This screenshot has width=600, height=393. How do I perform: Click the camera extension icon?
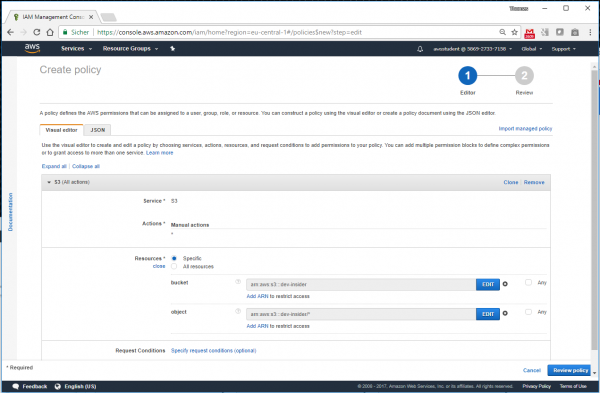tap(575, 32)
